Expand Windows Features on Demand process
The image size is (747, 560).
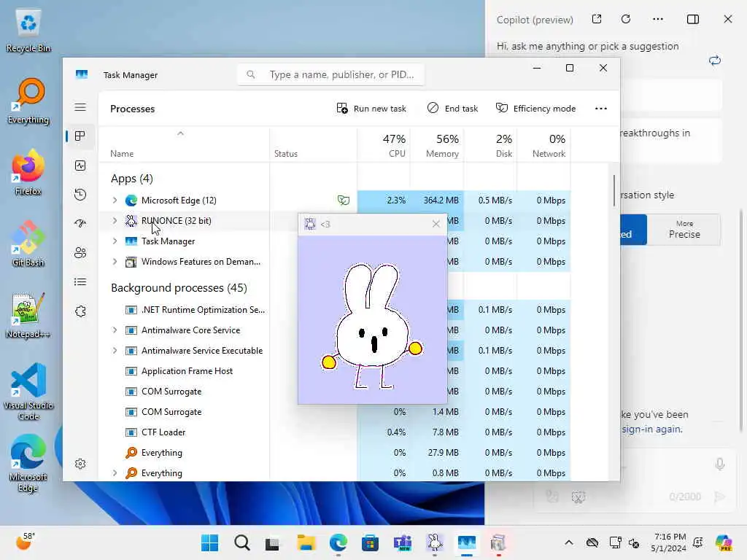click(x=115, y=262)
